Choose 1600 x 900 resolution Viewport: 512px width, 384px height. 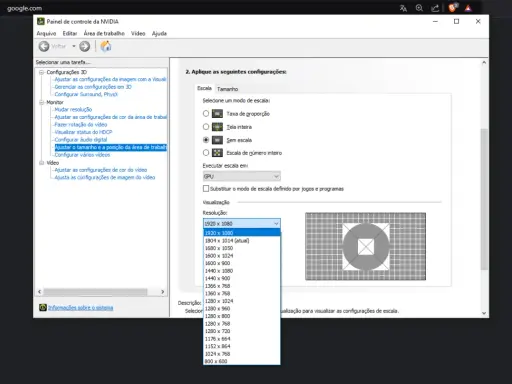242,263
